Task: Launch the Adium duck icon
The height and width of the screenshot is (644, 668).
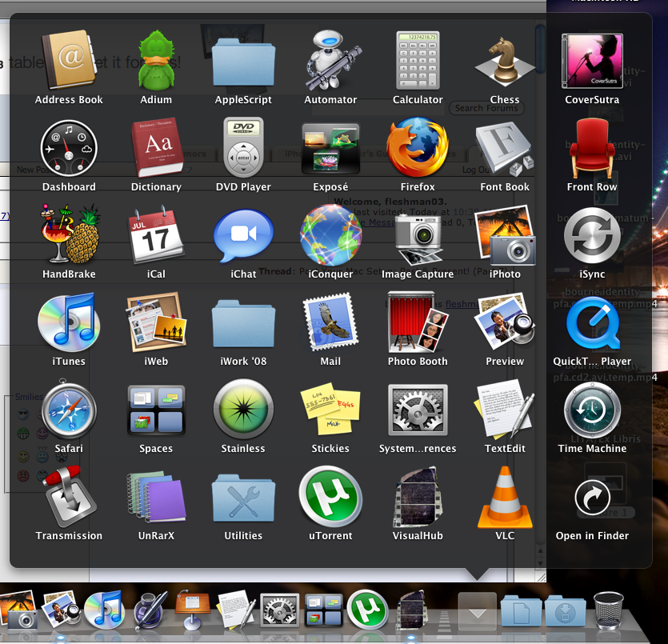Action: point(156,60)
